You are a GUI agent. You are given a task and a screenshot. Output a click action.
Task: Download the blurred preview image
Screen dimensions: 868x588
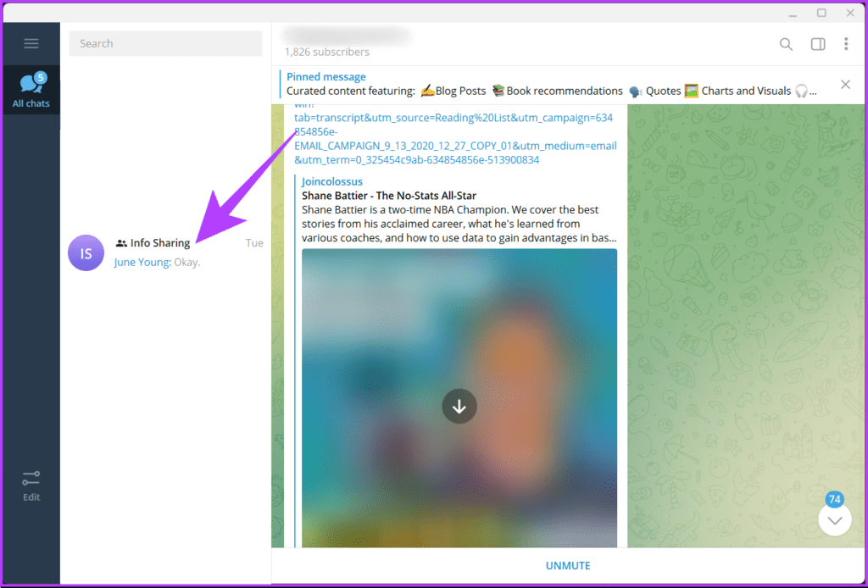[459, 407]
